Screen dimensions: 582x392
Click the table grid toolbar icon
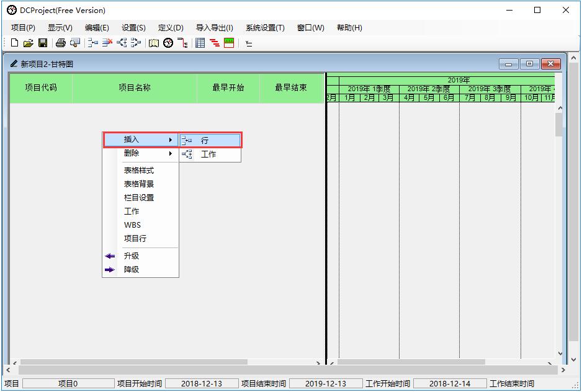[x=199, y=42]
